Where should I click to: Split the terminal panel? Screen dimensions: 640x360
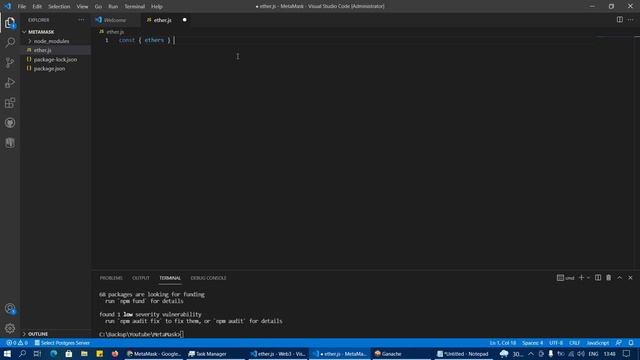598,278
